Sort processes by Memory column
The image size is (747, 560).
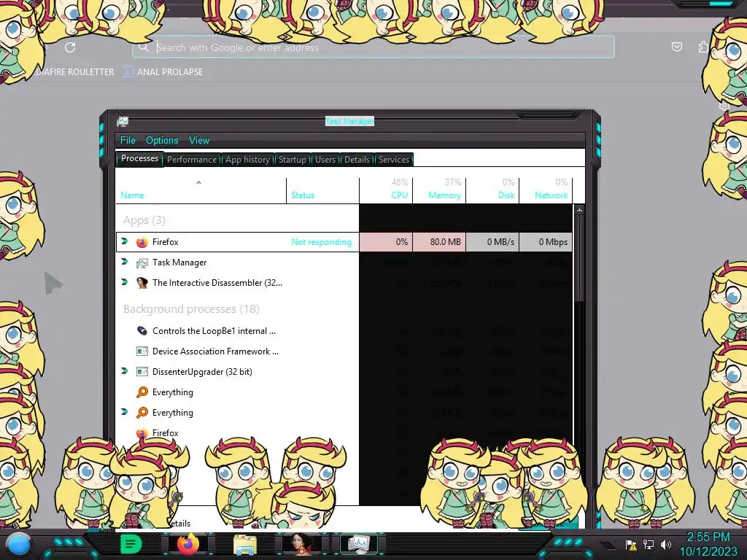(x=444, y=195)
